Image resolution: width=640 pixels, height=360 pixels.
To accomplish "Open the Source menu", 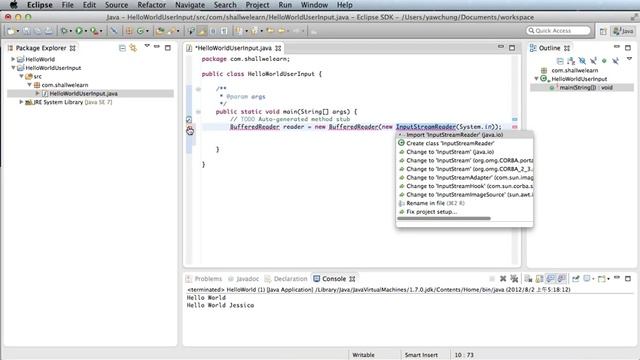I will coord(116,5).
